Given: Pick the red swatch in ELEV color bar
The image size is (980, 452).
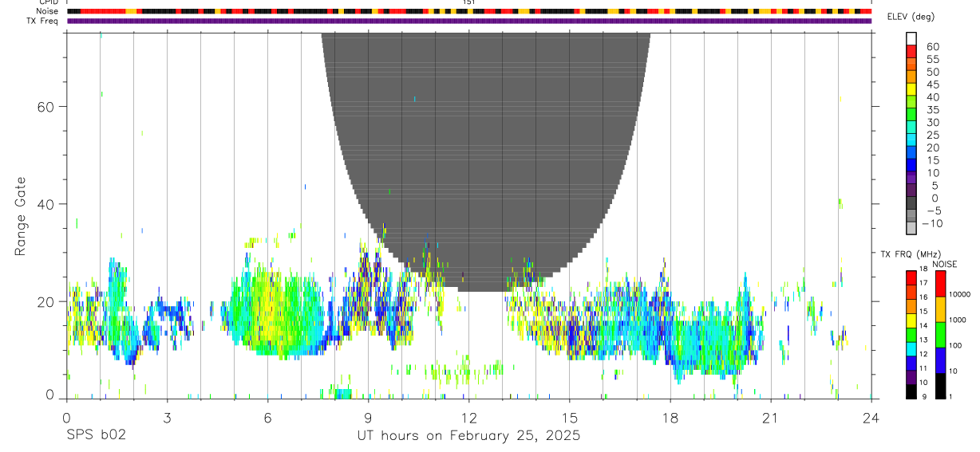Looking at the screenshot, I should point(911,50).
